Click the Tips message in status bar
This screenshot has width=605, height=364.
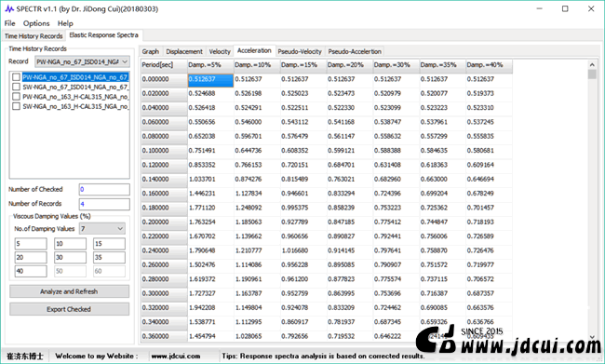click(x=323, y=356)
